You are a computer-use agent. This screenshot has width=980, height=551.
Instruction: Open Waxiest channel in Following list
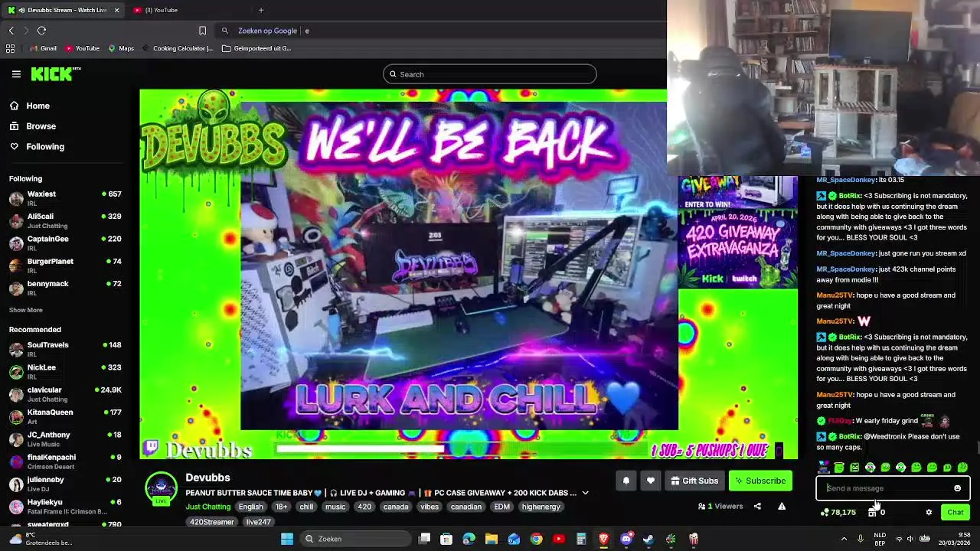(65, 198)
